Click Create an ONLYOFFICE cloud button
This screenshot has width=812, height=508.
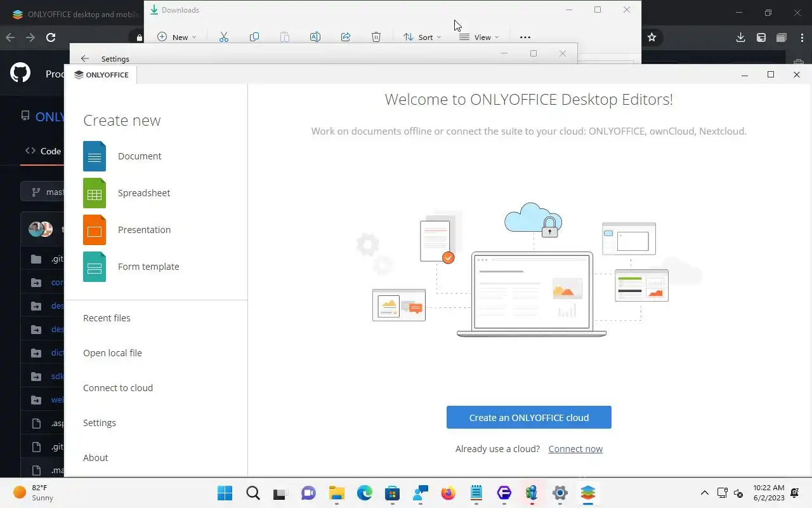click(x=528, y=417)
